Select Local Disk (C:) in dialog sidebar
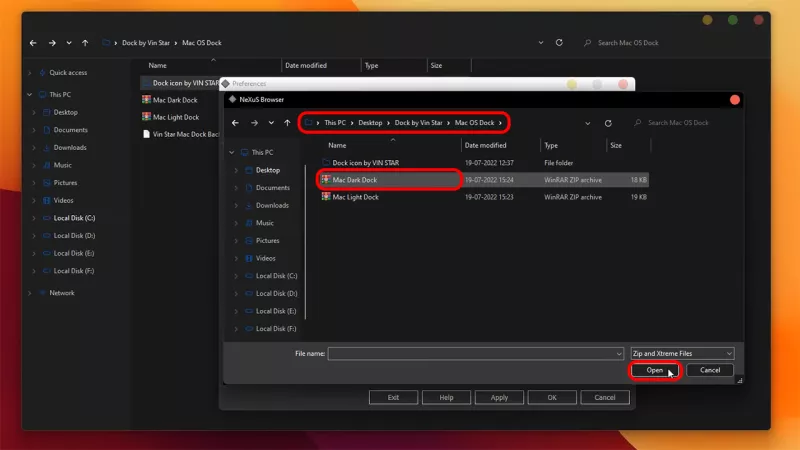This screenshot has height=450, width=800. click(276, 276)
